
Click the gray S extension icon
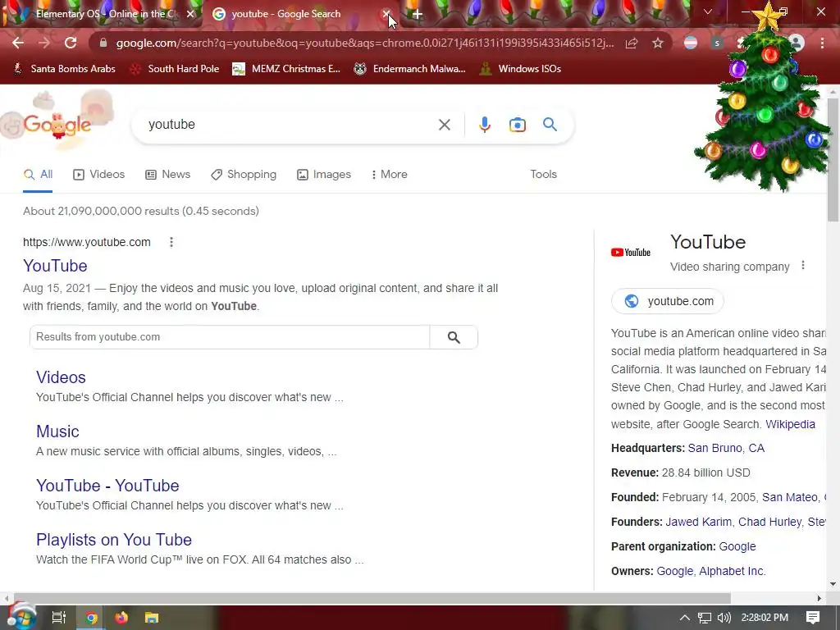(x=717, y=43)
